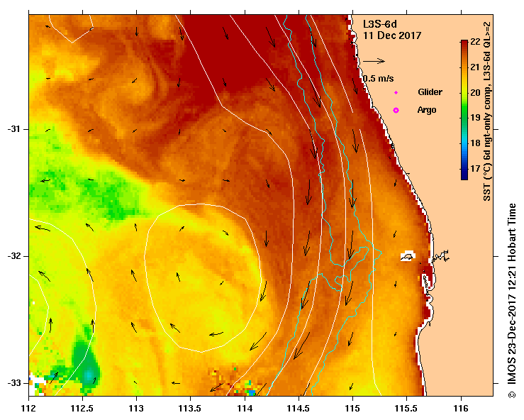Click the 115.5 longitude axis label
Image resolution: width=524 pixels, height=420 pixels.
click(407, 409)
